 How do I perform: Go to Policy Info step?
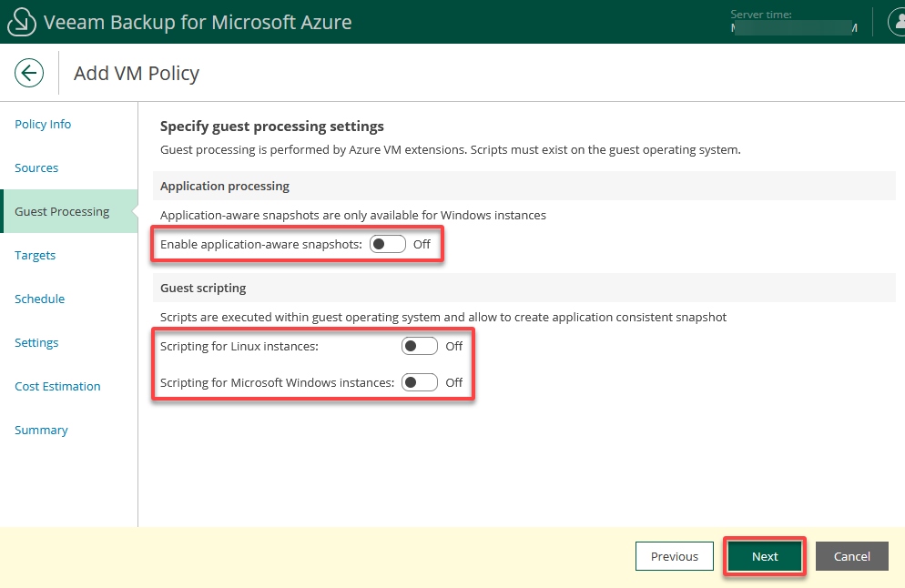tap(43, 124)
